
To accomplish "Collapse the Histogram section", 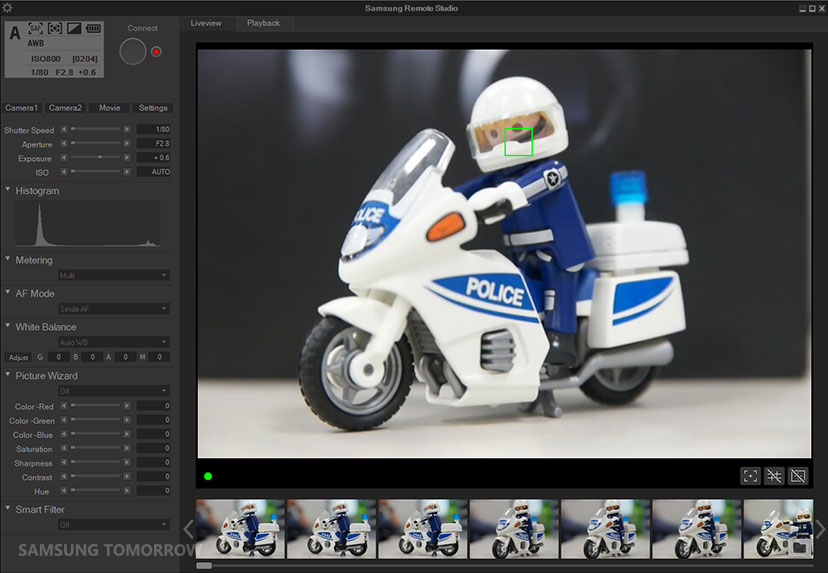I will 8,190.
